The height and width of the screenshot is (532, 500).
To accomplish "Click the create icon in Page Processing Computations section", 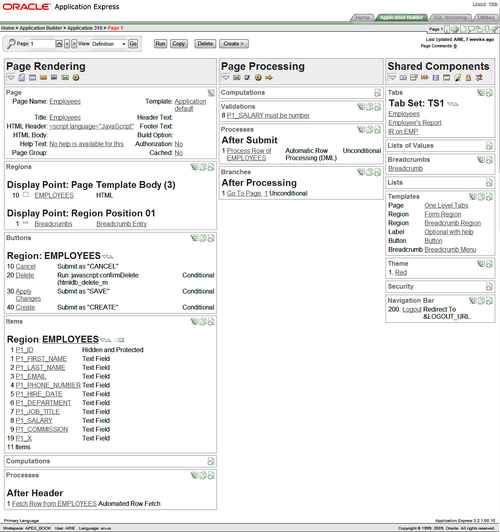I will tap(377, 93).
